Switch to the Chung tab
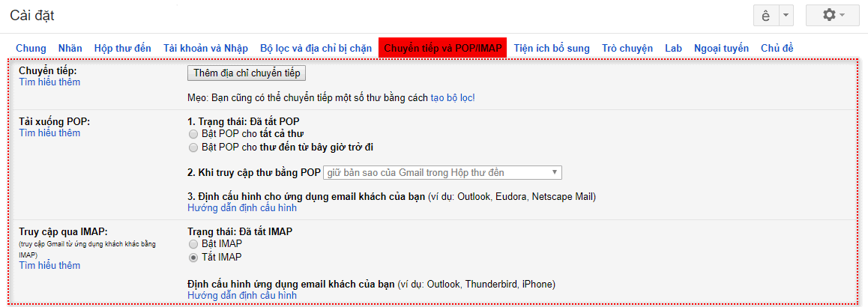The image size is (868, 307). click(x=31, y=48)
